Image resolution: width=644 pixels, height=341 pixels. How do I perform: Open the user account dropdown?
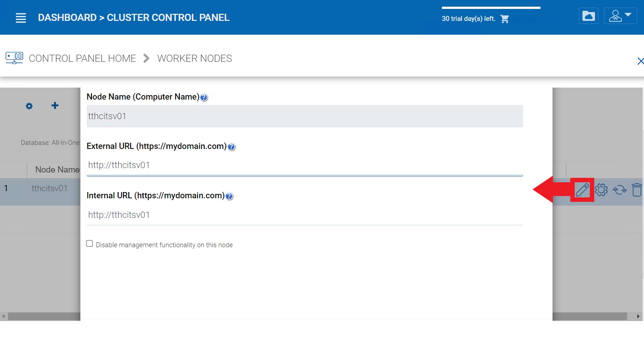(620, 16)
